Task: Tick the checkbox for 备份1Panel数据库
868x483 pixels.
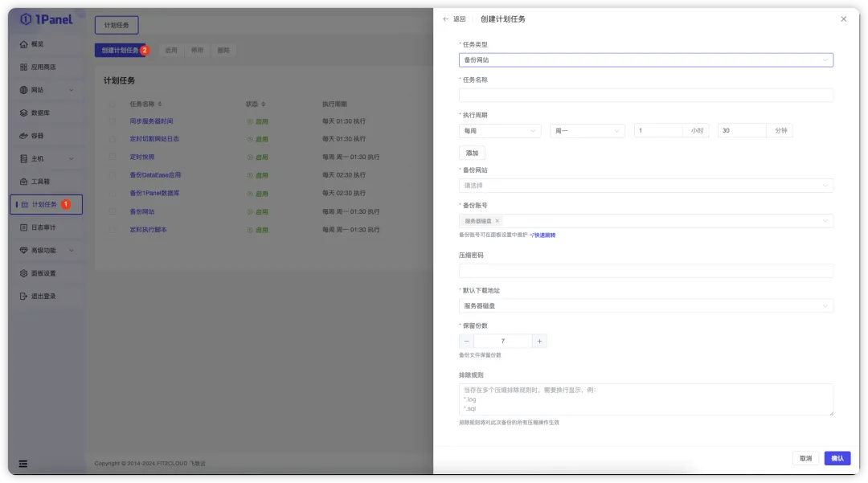Action: (113, 193)
